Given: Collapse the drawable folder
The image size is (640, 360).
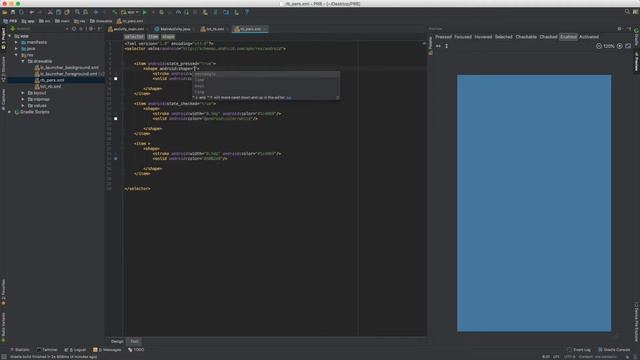Looking at the screenshot, I should [23, 61].
